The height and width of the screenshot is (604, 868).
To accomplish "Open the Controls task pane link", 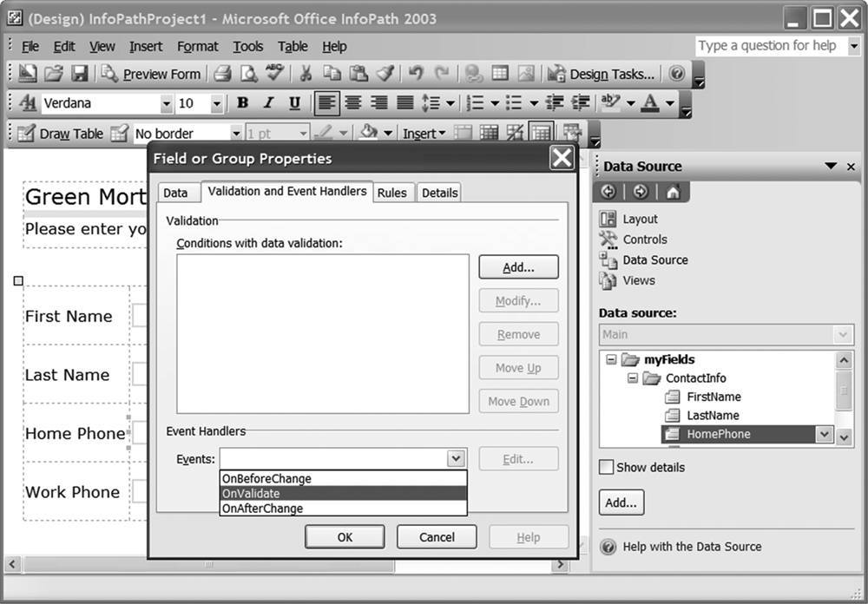I will click(645, 240).
